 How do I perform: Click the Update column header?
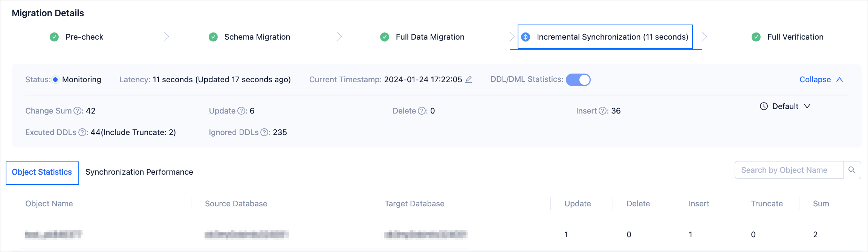pyautogui.click(x=578, y=204)
